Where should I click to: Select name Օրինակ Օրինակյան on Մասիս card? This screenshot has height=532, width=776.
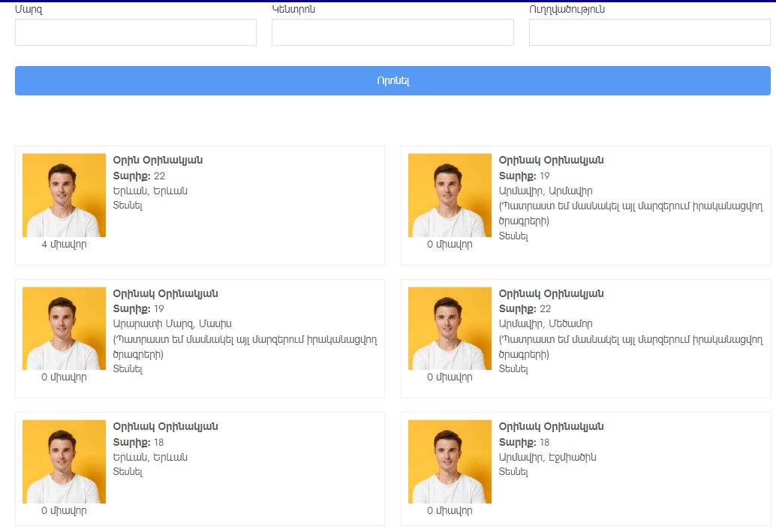coord(165,294)
